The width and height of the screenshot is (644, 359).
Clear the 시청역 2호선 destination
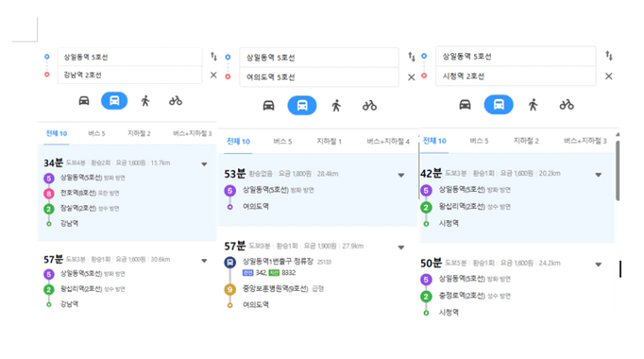[609, 76]
